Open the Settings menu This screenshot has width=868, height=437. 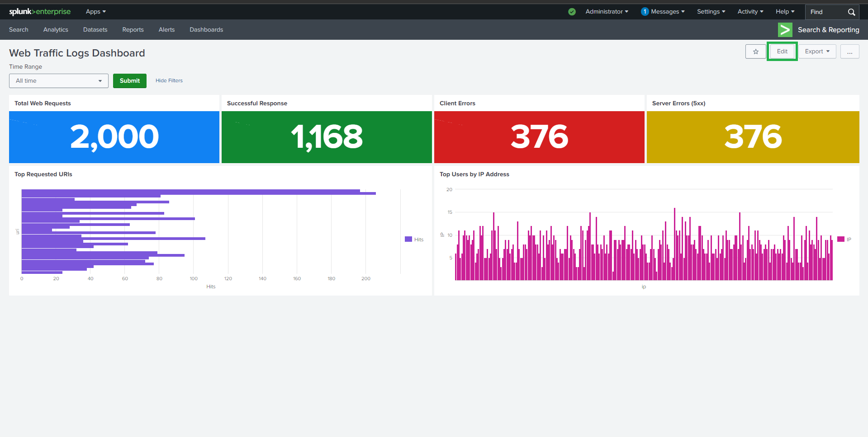pyautogui.click(x=711, y=12)
